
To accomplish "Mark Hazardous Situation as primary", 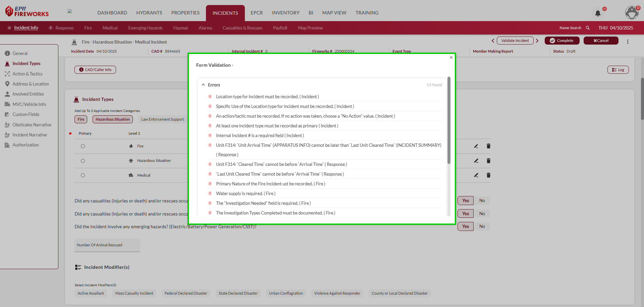I will [x=83, y=161].
